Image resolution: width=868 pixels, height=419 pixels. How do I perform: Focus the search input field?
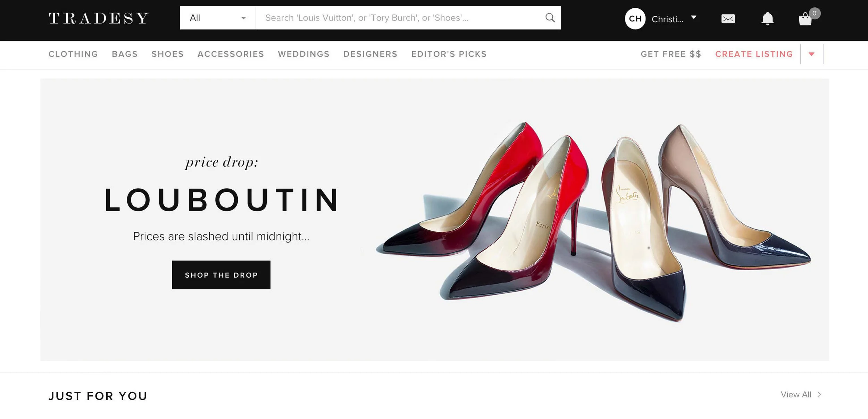coord(400,18)
